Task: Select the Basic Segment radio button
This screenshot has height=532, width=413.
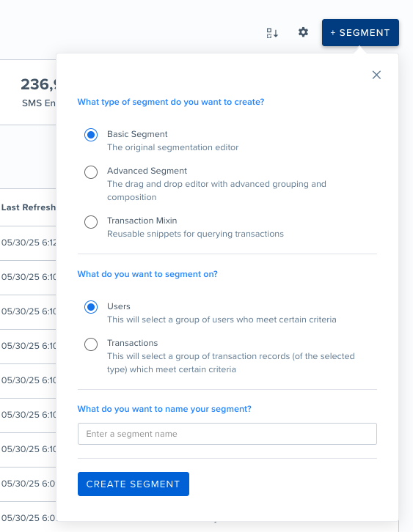Action: point(91,135)
